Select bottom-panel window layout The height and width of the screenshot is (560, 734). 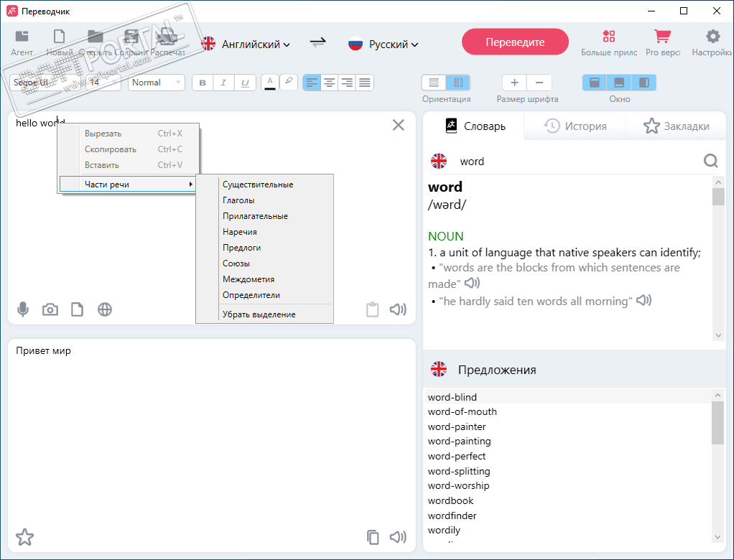619,83
